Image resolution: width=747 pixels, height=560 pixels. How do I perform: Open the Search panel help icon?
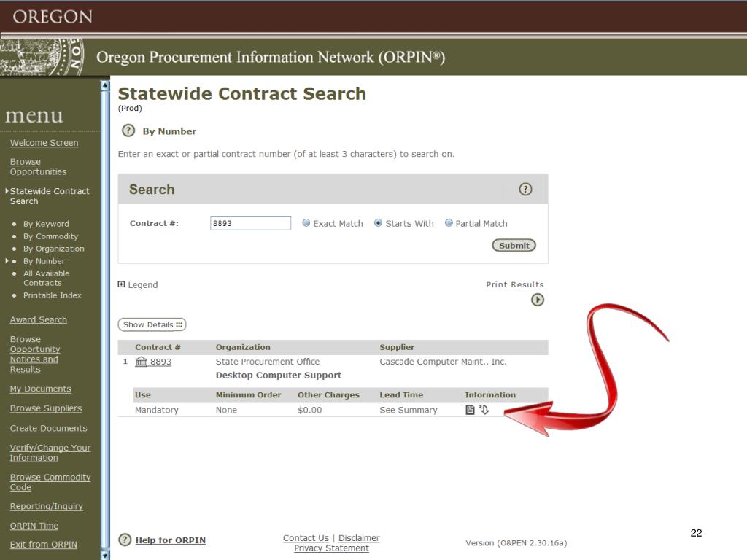pos(525,189)
